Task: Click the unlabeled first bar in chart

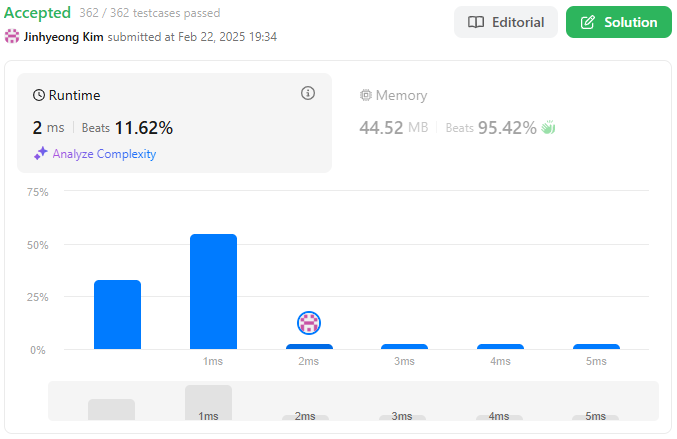Action: point(117,315)
